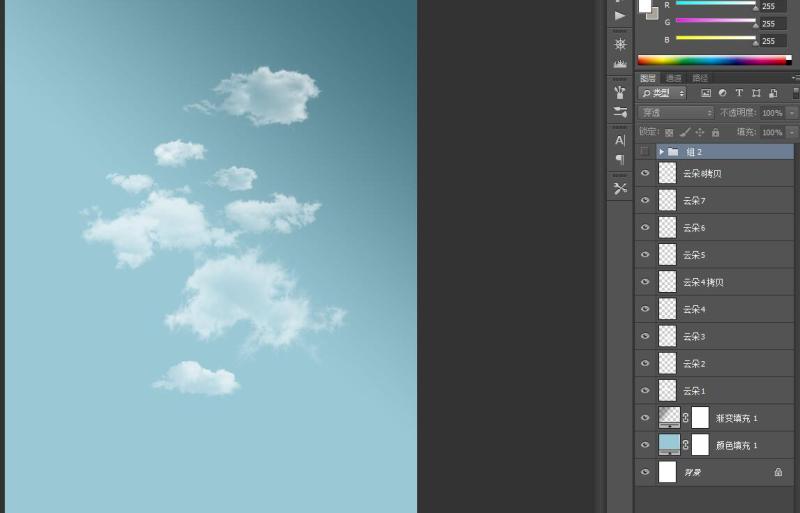Click the G value field
The image size is (800, 513).
[772, 23]
